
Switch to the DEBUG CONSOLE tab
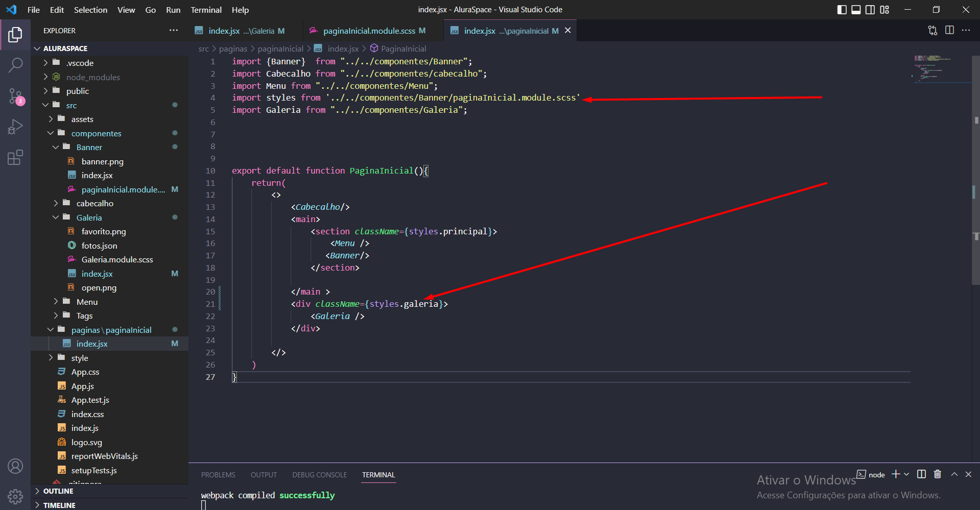(x=320, y=475)
